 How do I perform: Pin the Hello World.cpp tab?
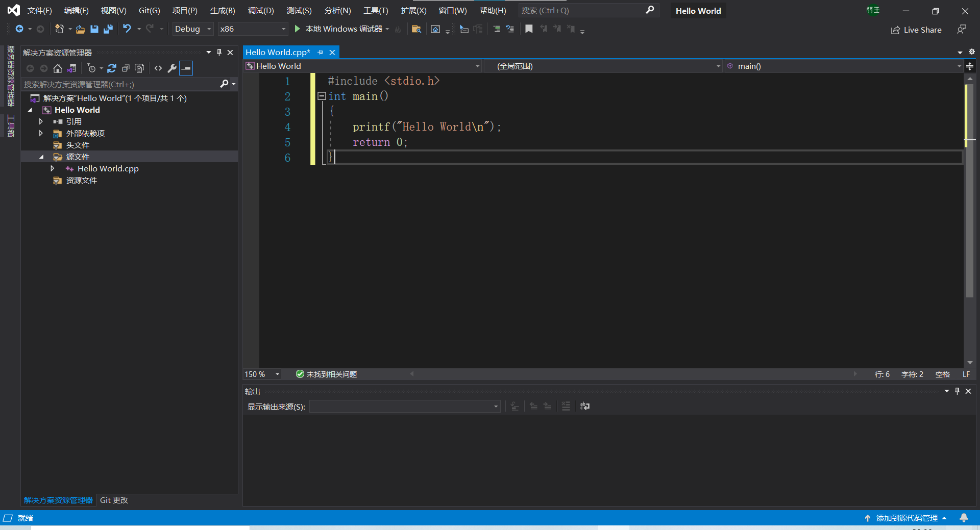(x=321, y=53)
